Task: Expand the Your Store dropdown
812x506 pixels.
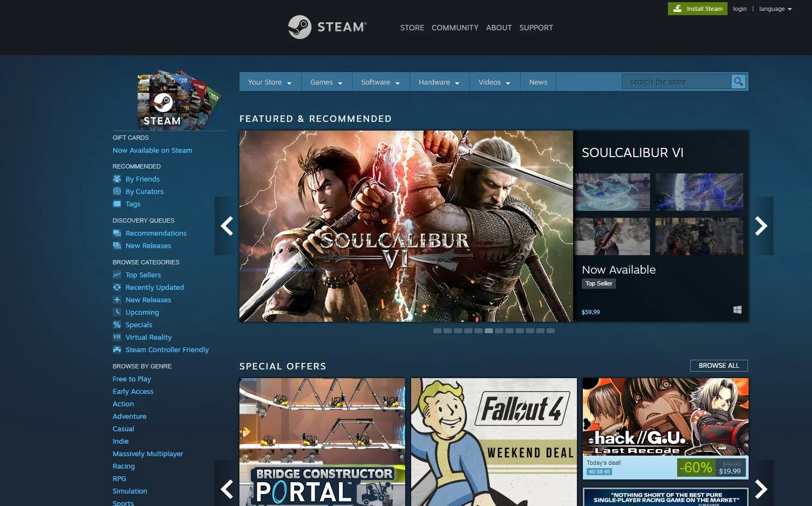Action: 270,82
